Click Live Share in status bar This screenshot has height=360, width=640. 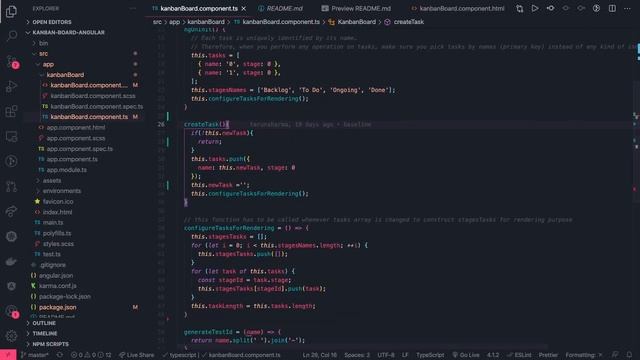pyautogui.click(x=136, y=355)
